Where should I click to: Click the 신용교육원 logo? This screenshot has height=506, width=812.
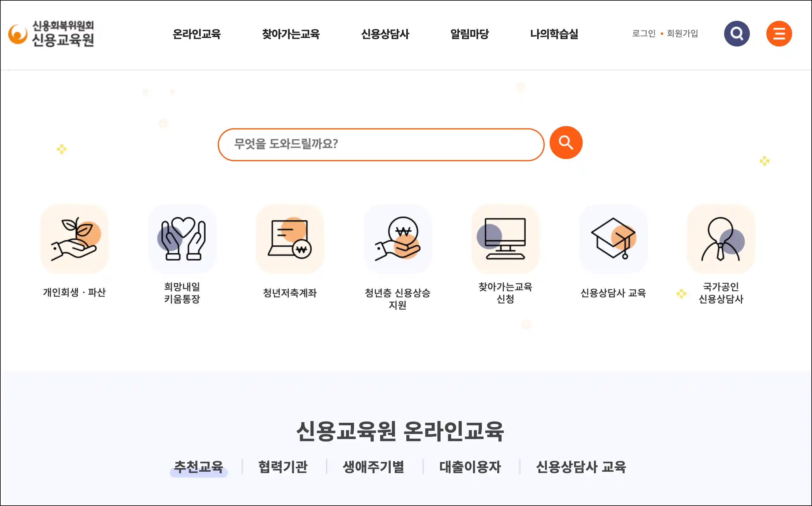tap(51, 34)
